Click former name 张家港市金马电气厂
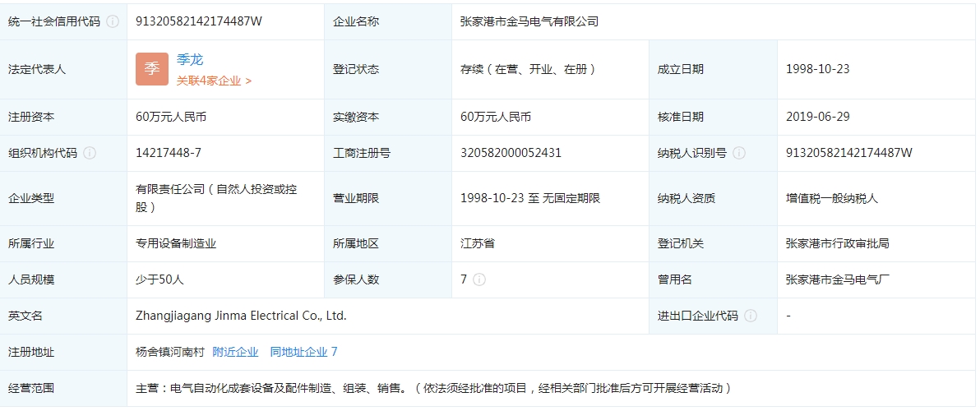 click(838, 279)
